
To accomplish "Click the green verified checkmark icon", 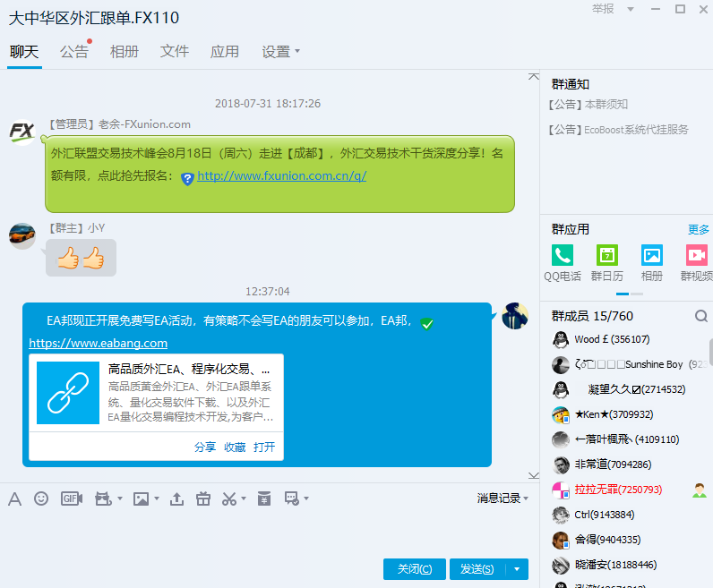I will pyautogui.click(x=426, y=324).
